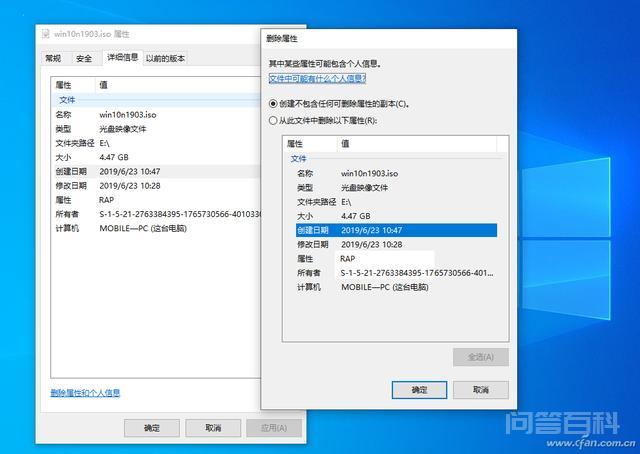Select 类型 row in properties window
This screenshot has height=454, width=640.
click(x=157, y=129)
